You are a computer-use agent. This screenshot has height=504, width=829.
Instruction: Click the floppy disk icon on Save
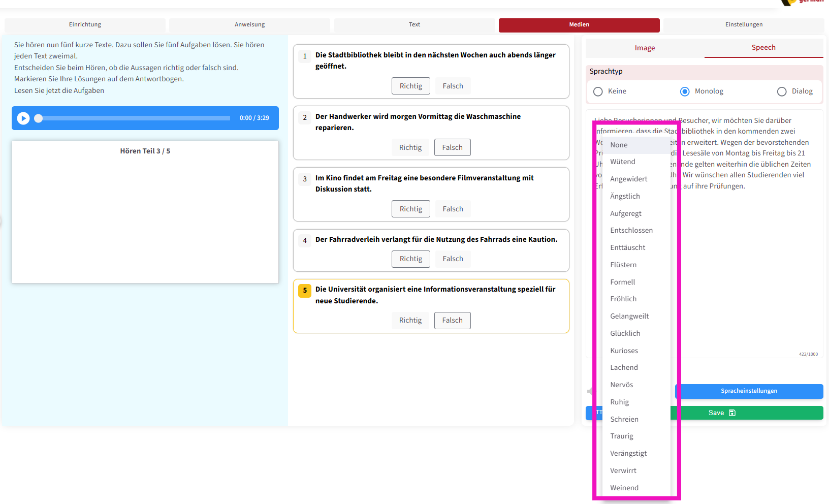click(732, 413)
